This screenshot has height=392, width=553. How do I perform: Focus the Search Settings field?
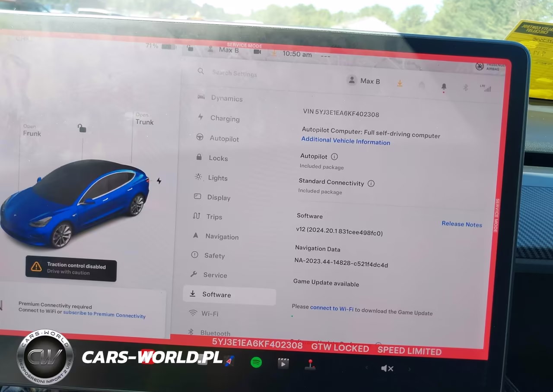point(235,73)
